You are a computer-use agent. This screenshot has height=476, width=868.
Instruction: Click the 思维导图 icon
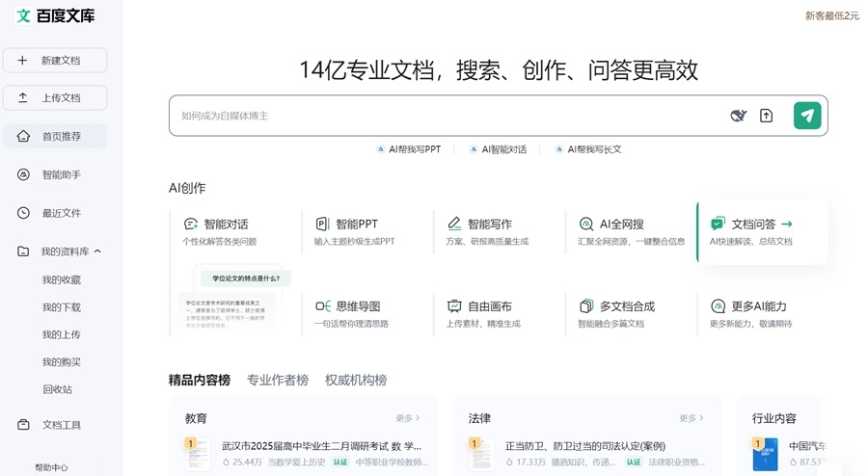(x=323, y=306)
